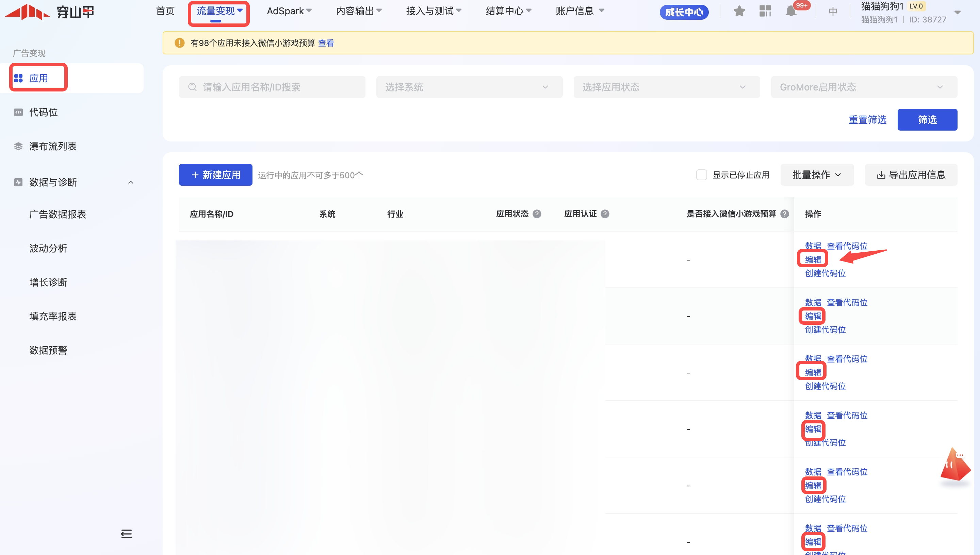Select 代码位 in the sidebar
The width and height of the screenshot is (980, 555).
coord(43,112)
